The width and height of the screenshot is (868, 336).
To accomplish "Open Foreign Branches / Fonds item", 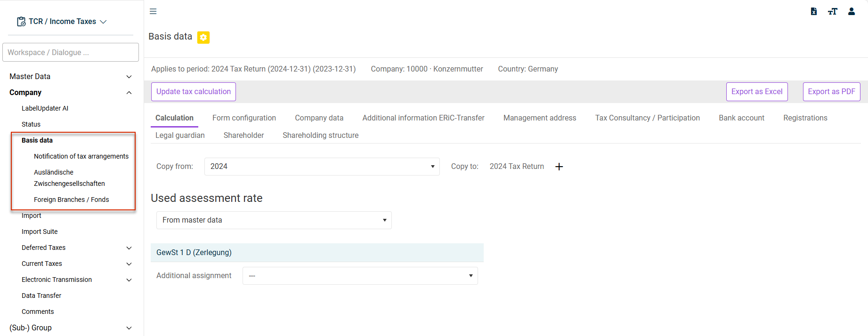I will pyautogui.click(x=71, y=200).
